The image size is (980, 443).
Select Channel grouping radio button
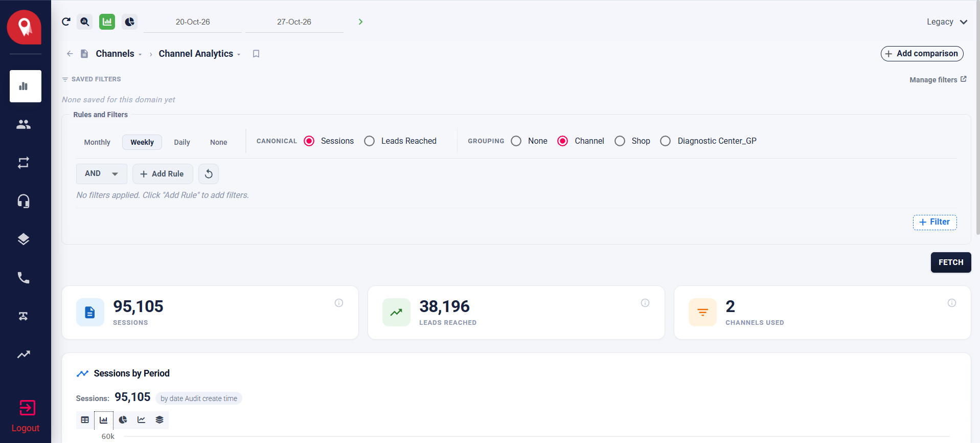coord(563,141)
